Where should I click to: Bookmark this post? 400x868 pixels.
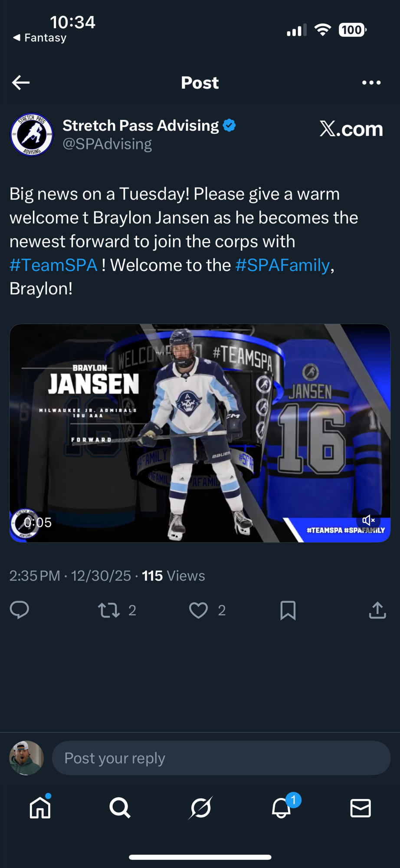pos(288,610)
